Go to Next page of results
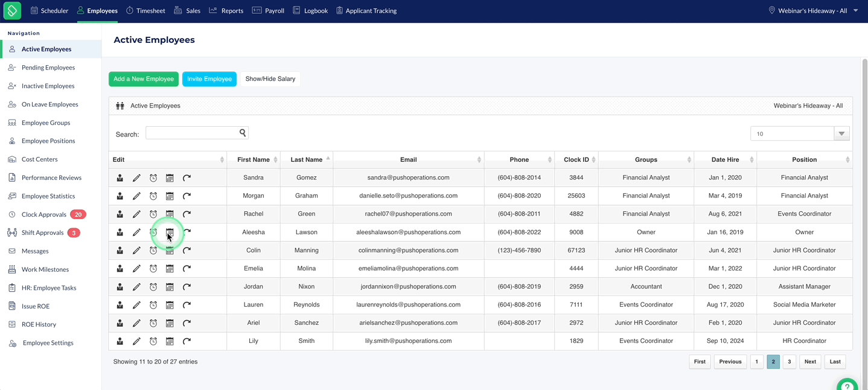Viewport: 868px width, 390px height. pyautogui.click(x=810, y=362)
